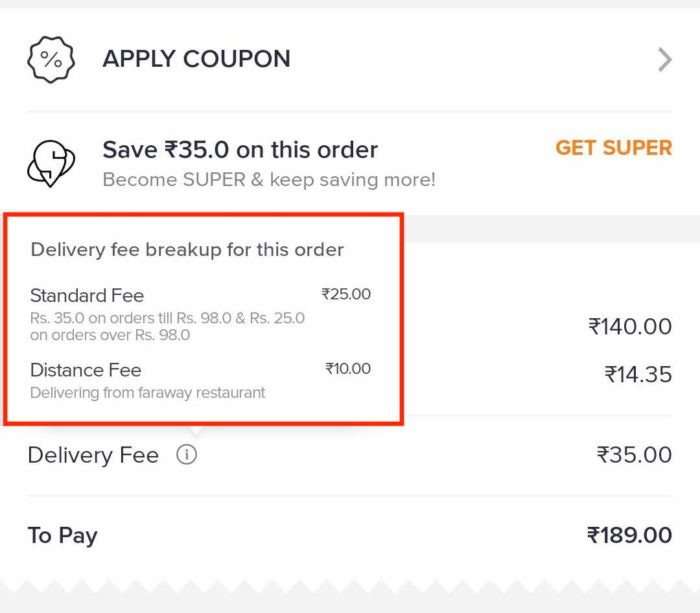
Task: Click the Delivery Fee label
Action: pos(93,455)
